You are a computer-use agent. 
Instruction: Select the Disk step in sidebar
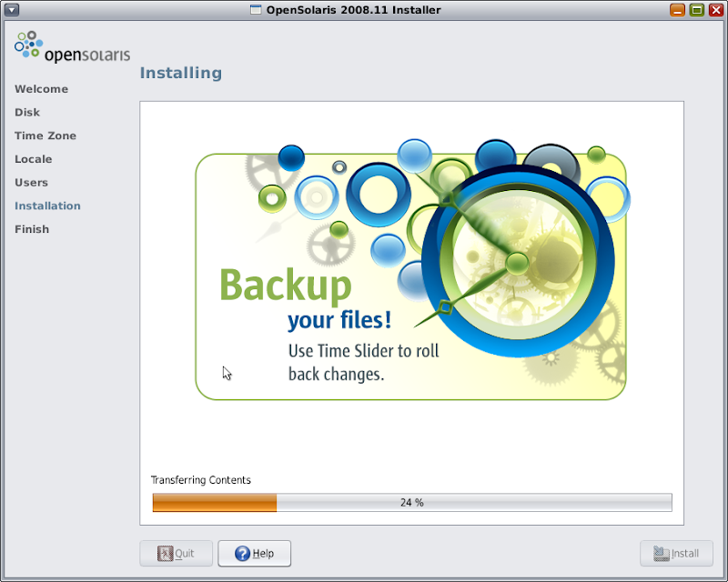27,113
